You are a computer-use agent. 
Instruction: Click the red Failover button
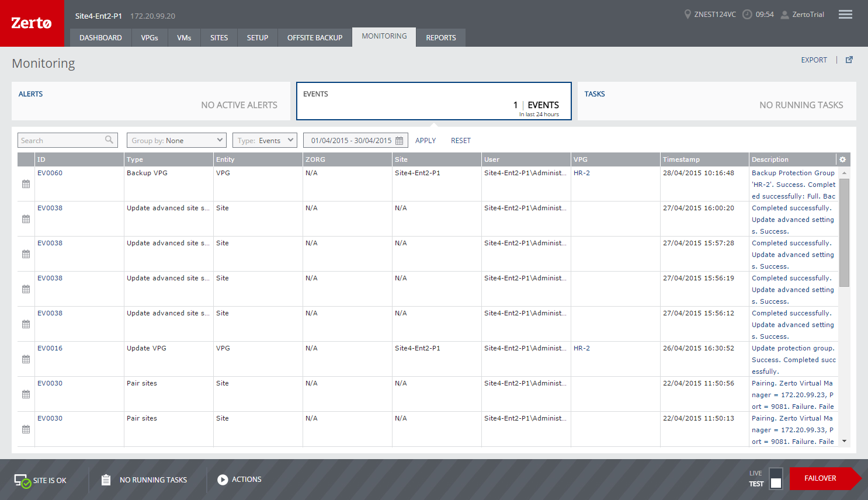[825, 478]
